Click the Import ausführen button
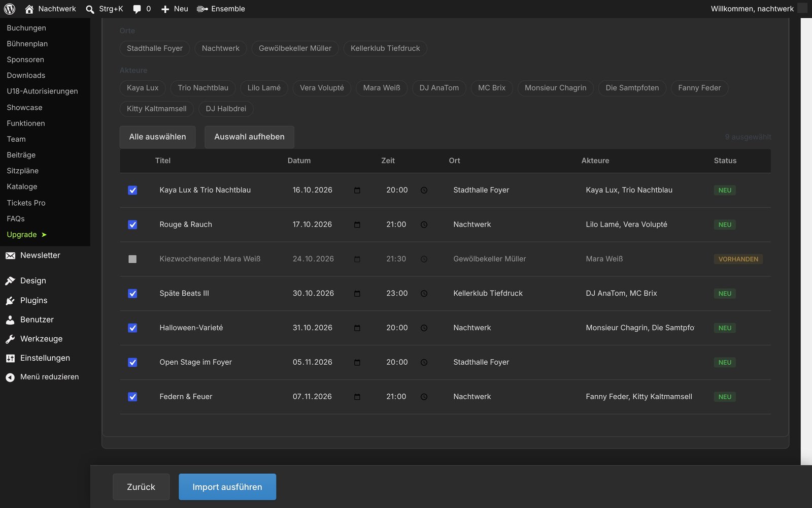The image size is (812, 508). [227, 487]
